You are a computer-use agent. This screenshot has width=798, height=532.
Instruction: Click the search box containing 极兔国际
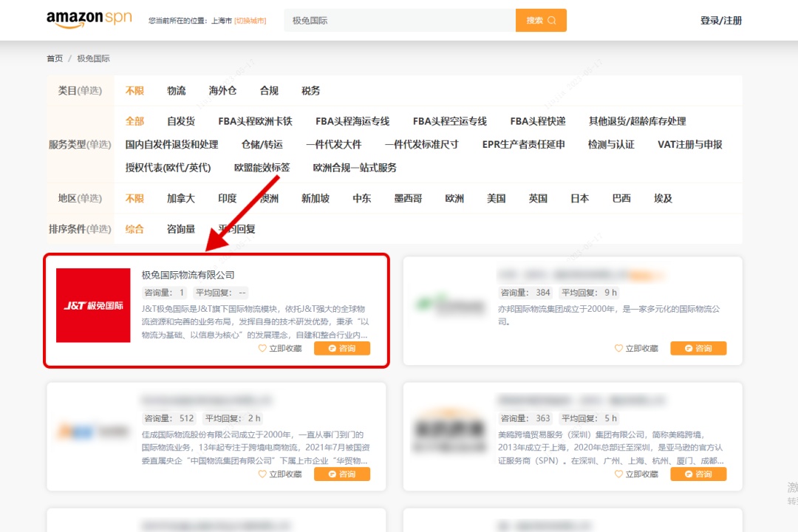[400, 21]
